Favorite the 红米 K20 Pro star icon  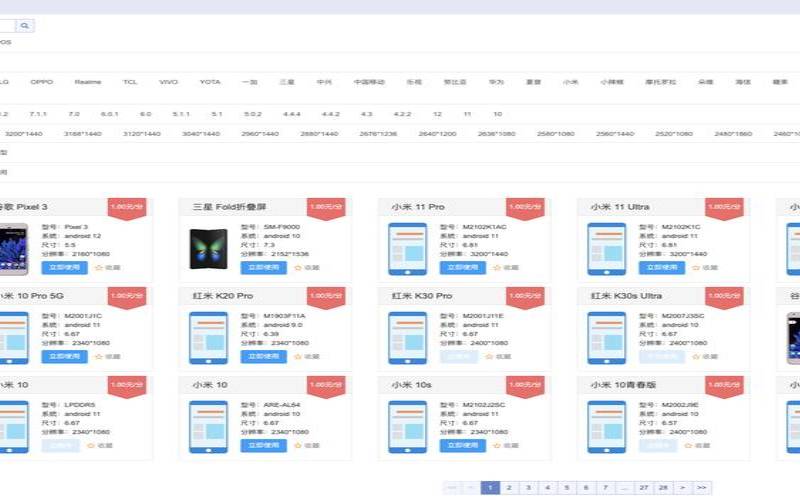click(x=298, y=357)
